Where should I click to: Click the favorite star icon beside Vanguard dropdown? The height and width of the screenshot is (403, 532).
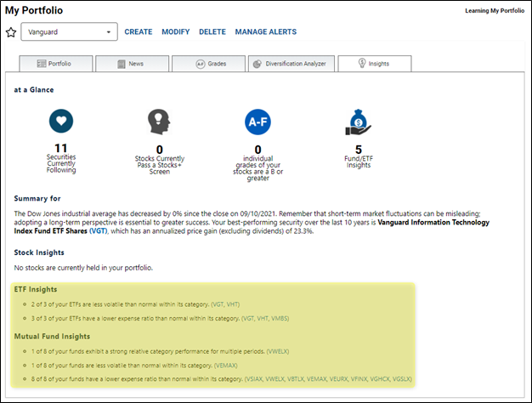click(11, 32)
